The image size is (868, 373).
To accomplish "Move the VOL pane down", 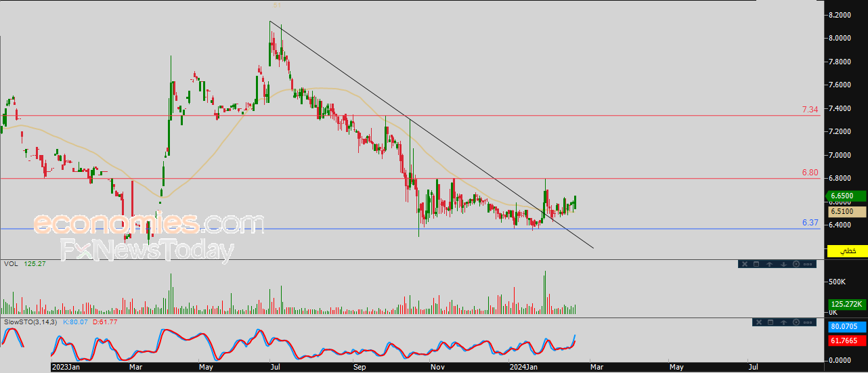I will 783,264.
